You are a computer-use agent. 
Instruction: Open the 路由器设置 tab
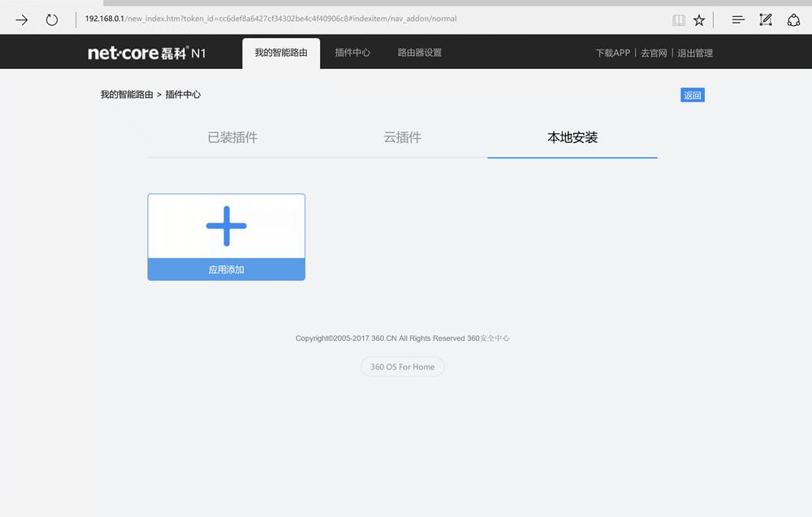419,52
